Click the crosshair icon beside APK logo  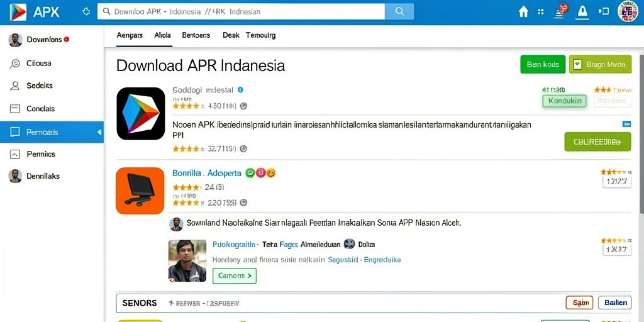[86, 11]
